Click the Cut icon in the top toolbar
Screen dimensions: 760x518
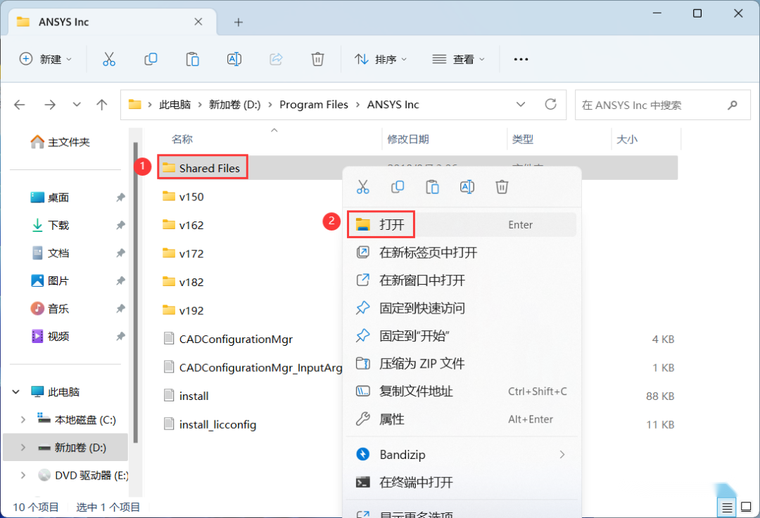109,59
